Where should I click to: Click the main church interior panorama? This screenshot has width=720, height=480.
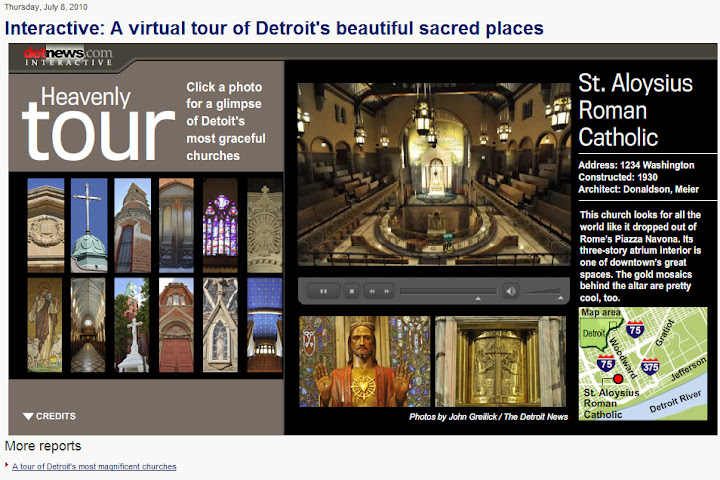click(x=433, y=175)
